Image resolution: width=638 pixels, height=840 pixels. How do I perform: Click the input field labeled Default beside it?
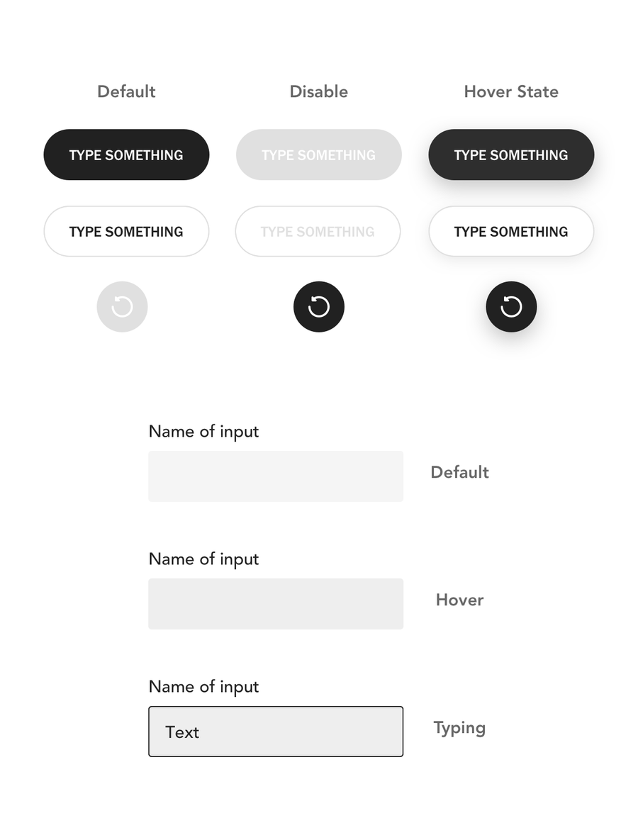pos(276,476)
